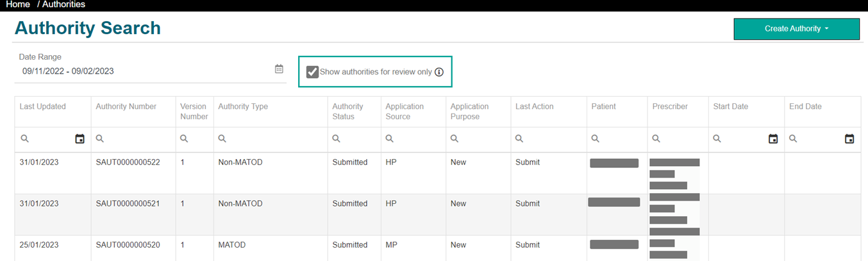This screenshot has width=868, height=261.
Task: Click the info icon beside review checkbox
Action: (439, 72)
